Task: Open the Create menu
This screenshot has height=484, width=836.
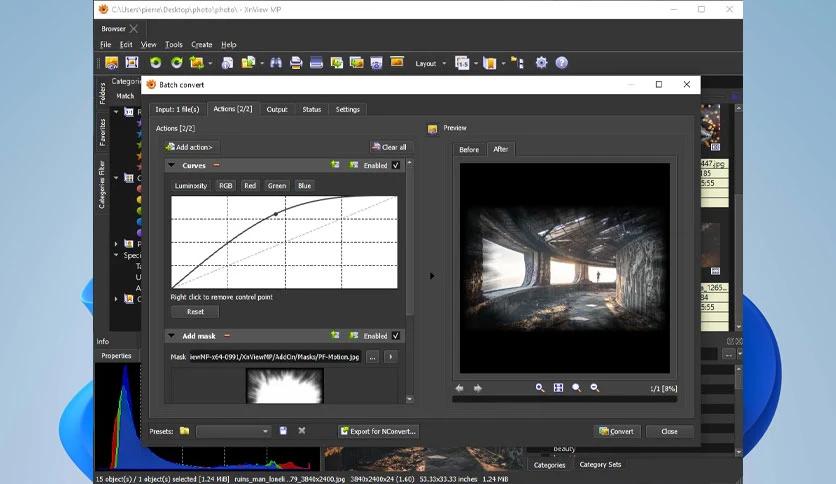Action: pyautogui.click(x=202, y=45)
